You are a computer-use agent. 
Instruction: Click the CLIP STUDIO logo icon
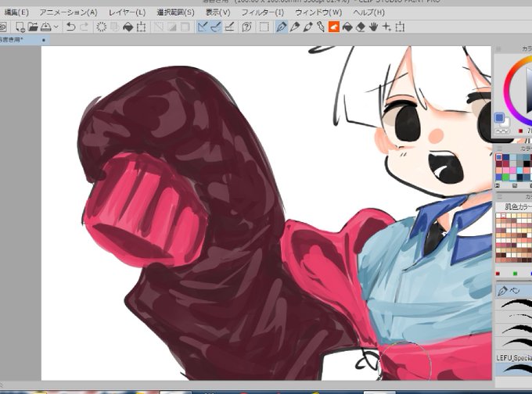click(x=2, y=27)
